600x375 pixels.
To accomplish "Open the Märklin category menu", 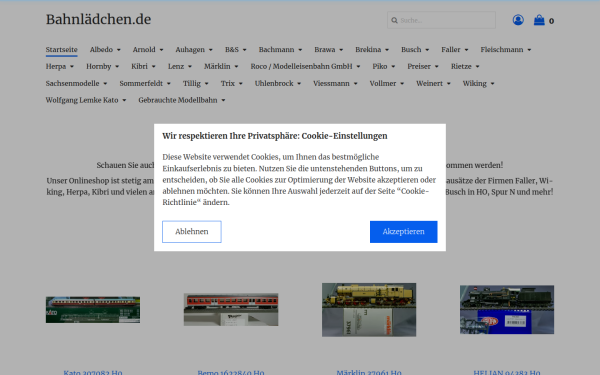I will pos(221,67).
